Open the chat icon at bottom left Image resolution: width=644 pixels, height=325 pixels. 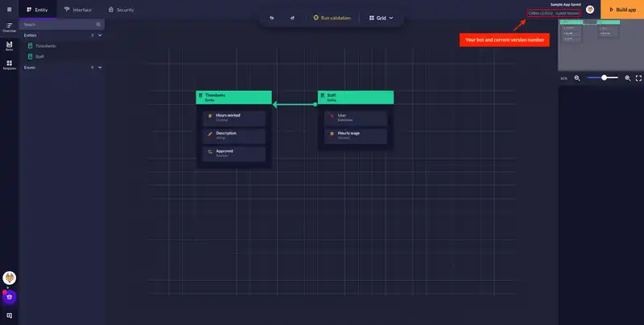point(9,315)
